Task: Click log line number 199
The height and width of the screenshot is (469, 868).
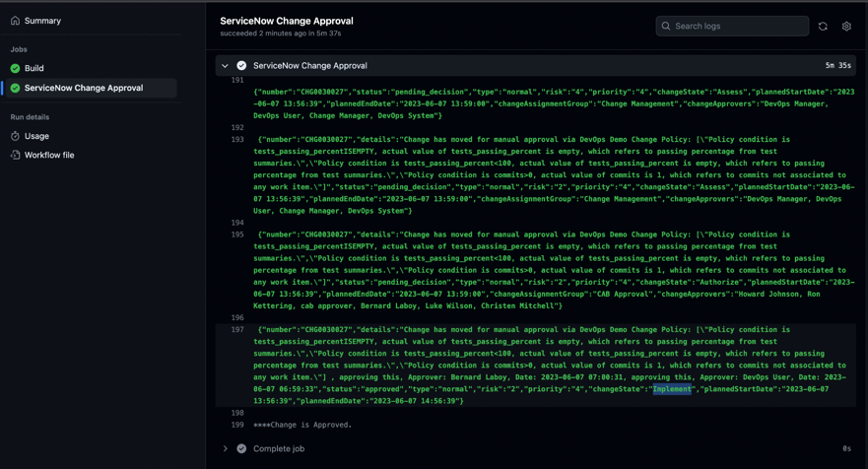Action: point(236,425)
